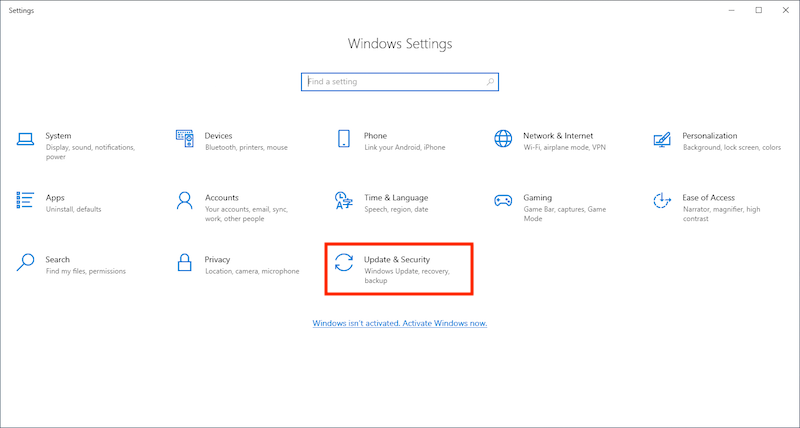This screenshot has height=428, width=800.
Task: Maximize the Settings window
Action: tap(759, 10)
